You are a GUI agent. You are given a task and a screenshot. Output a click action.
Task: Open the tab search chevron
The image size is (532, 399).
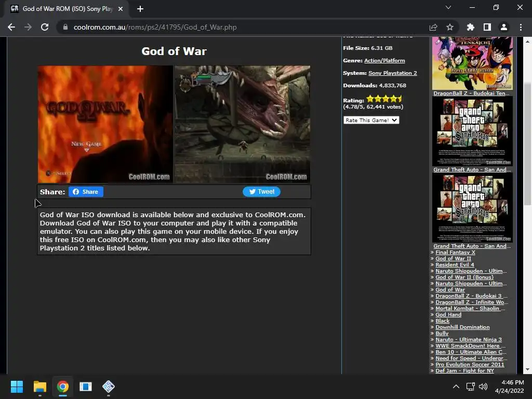pyautogui.click(x=448, y=7)
